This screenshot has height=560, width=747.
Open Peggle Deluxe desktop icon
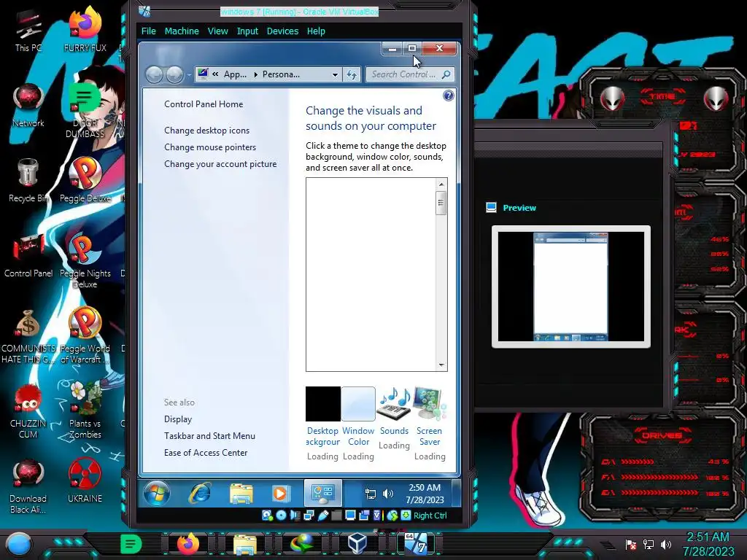click(x=85, y=180)
